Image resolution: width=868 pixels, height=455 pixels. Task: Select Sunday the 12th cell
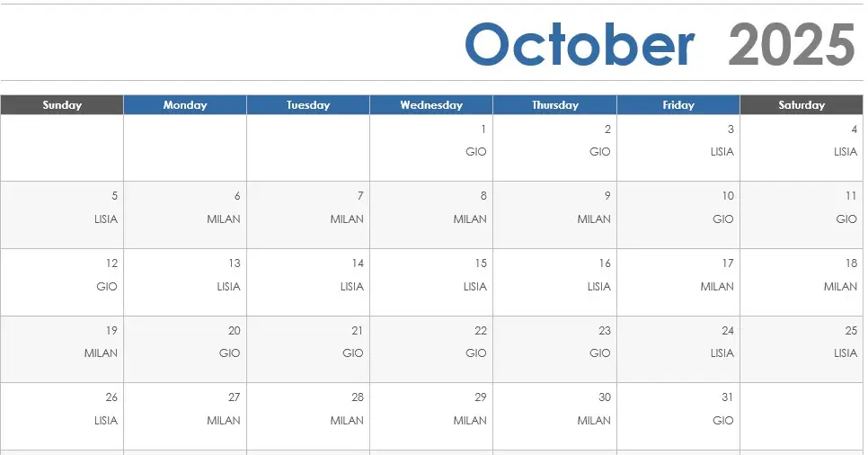coord(62,282)
